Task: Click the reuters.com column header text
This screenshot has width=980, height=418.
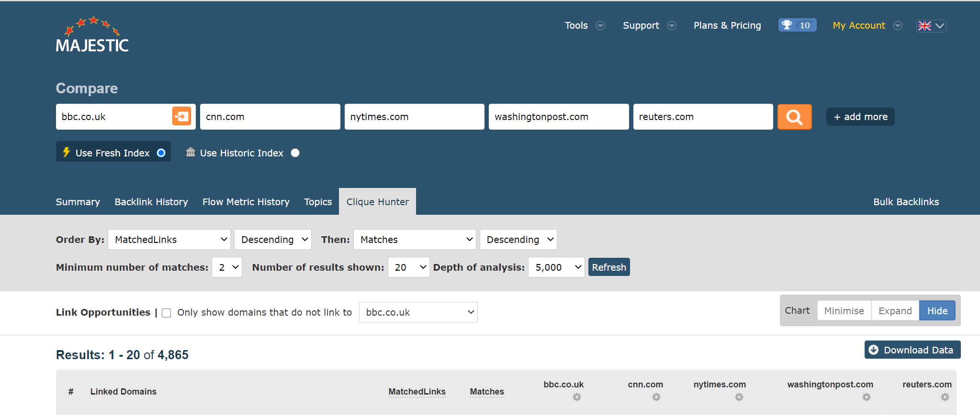Action: pyautogui.click(x=927, y=385)
